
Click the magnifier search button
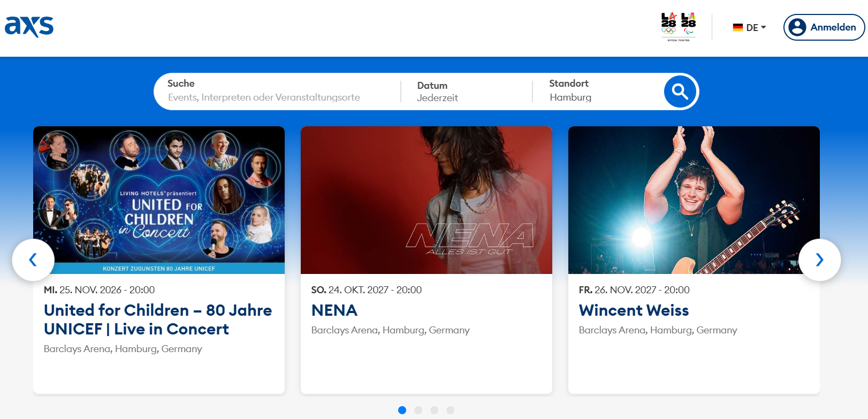coord(680,92)
